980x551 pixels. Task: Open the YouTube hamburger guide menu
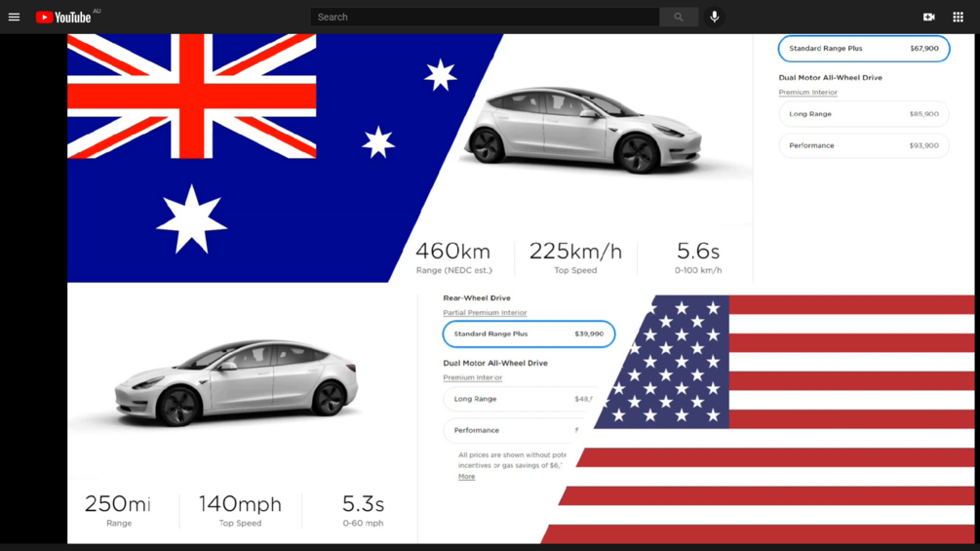pyautogui.click(x=14, y=17)
